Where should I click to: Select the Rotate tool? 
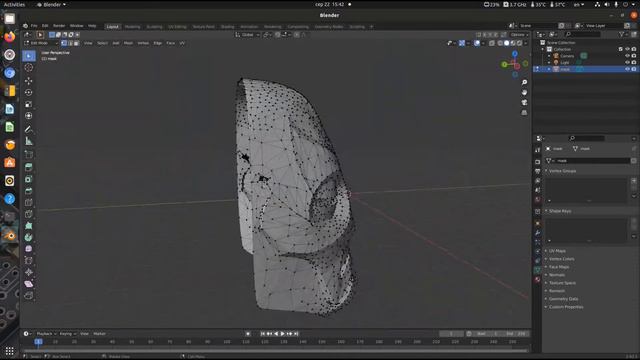tap(29, 93)
